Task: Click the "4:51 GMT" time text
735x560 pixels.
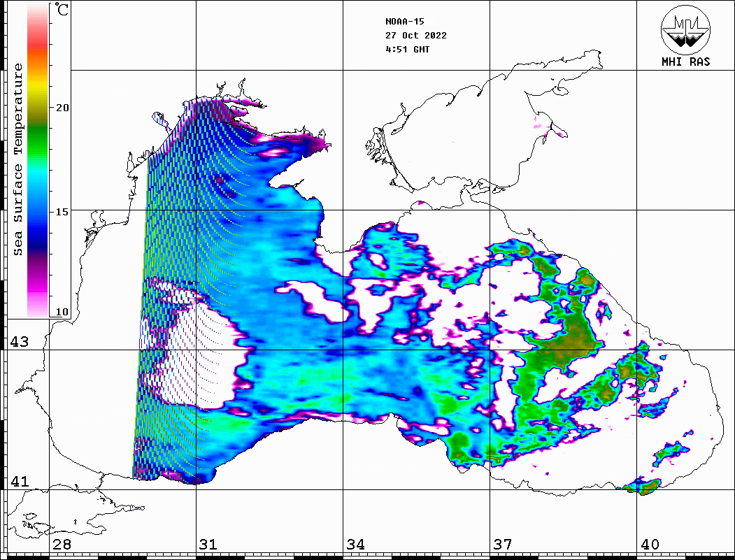Action: [x=407, y=49]
